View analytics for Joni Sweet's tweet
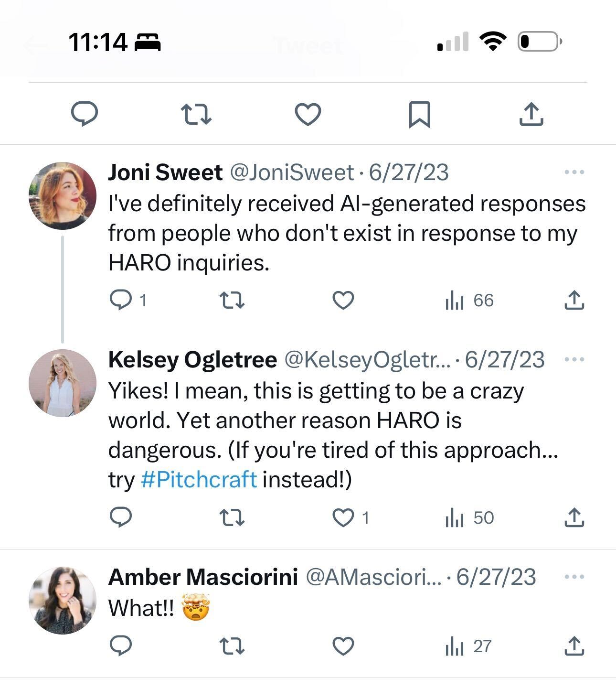 [x=469, y=301]
